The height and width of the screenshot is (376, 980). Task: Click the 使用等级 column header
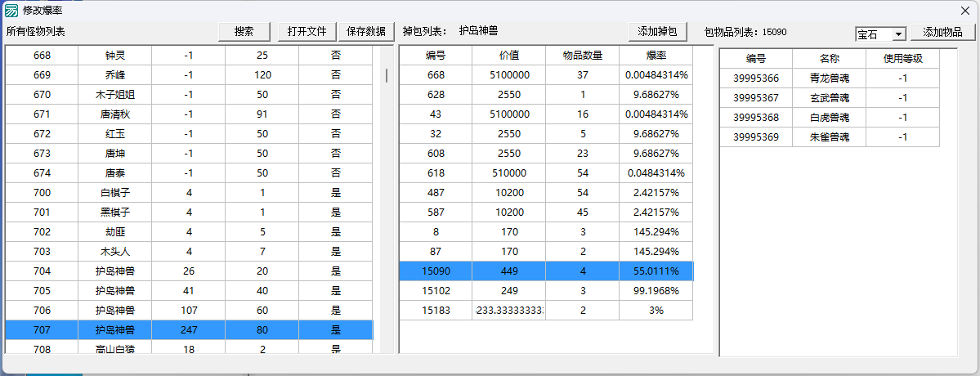[902, 59]
